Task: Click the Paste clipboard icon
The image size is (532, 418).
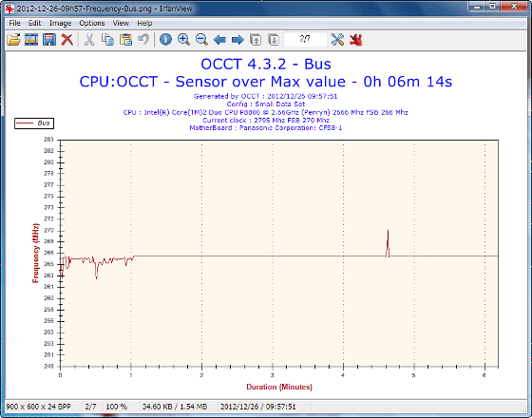Action: pyautogui.click(x=125, y=40)
